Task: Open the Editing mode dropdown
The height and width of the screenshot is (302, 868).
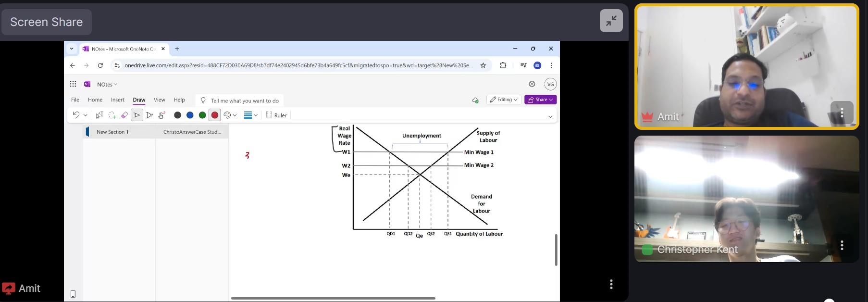Action: [504, 100]
